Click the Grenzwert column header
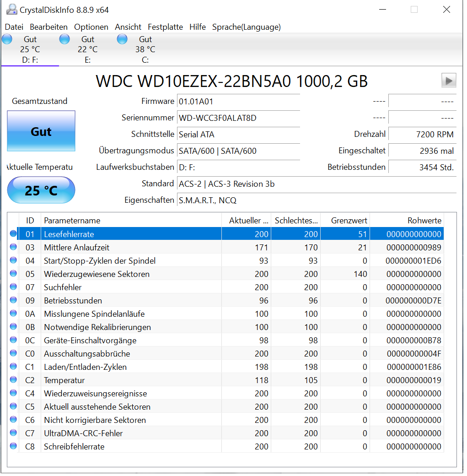The width and height of the screenshot is (467, 476). tap(345, 221)
